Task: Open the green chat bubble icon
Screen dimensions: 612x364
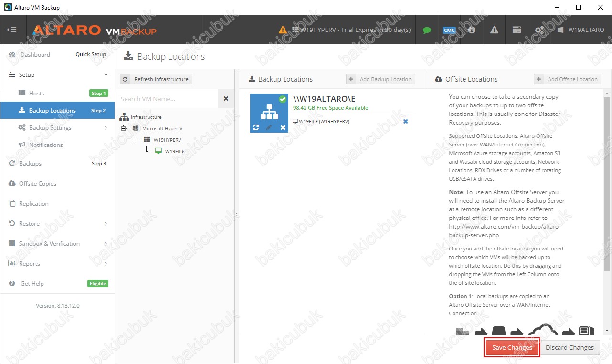Action: [427, 30]
